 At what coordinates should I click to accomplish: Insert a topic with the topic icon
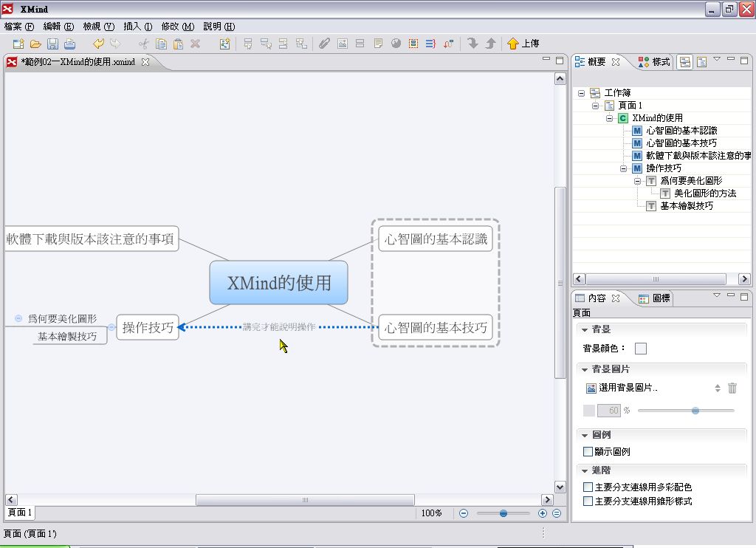pos(248,44)
